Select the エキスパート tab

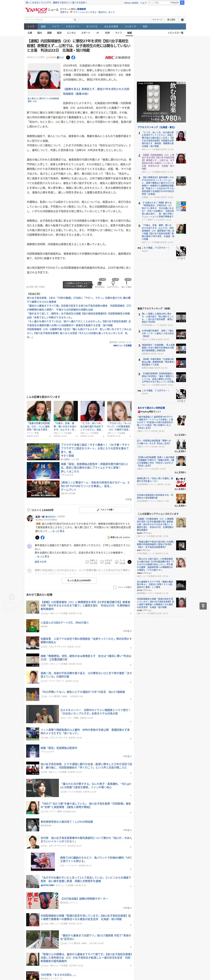(x=72, y=27)
